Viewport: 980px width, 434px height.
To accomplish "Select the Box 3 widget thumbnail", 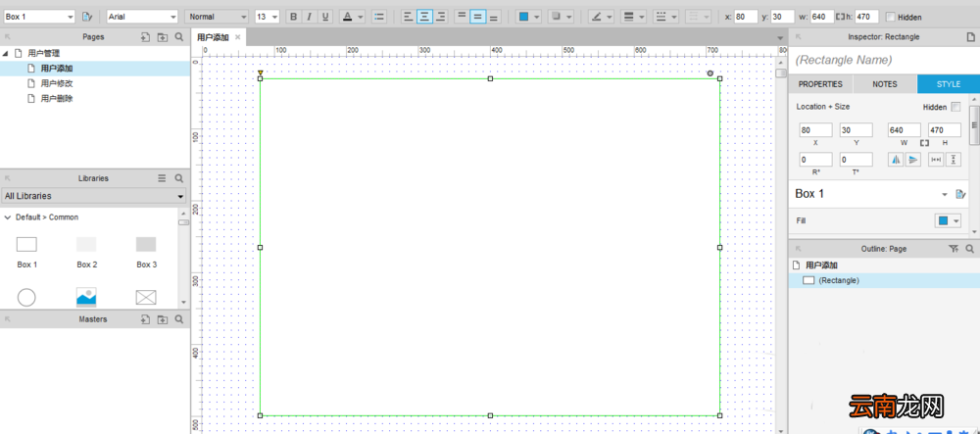I will tap(146, 244).
